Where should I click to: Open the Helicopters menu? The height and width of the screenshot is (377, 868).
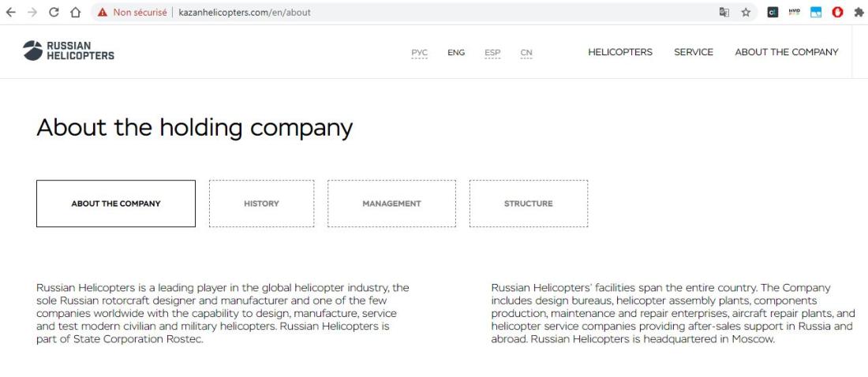[x=620, y=52]
